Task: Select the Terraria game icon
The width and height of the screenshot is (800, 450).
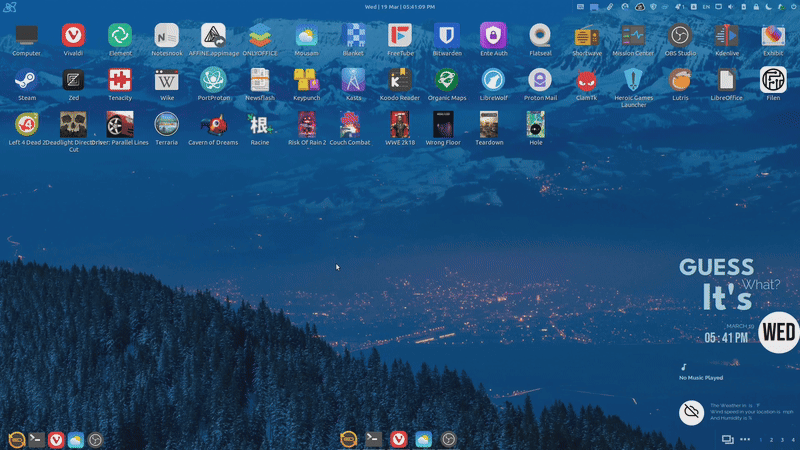Action: point(166,124)
